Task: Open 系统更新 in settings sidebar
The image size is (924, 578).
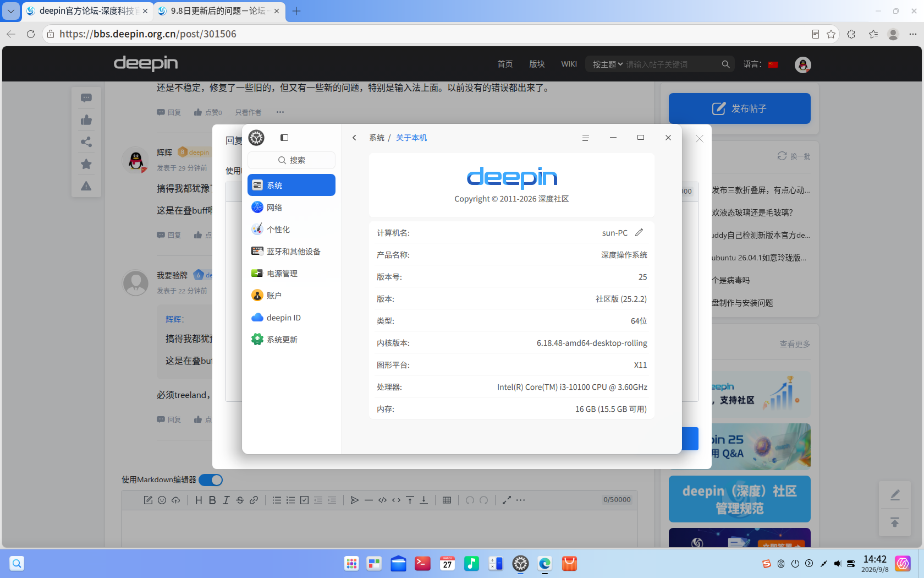Action: [291, 340]
